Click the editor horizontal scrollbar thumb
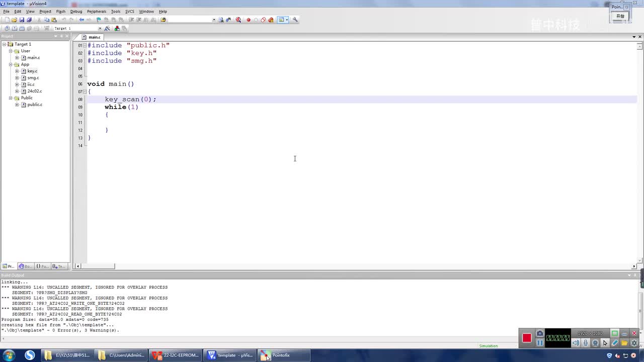 point(98,266)
